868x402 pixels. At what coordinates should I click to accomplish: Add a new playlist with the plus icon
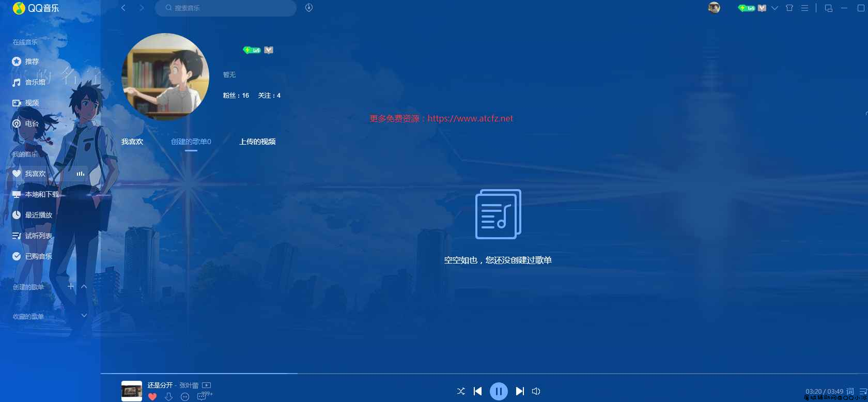(x=71, y=286)
